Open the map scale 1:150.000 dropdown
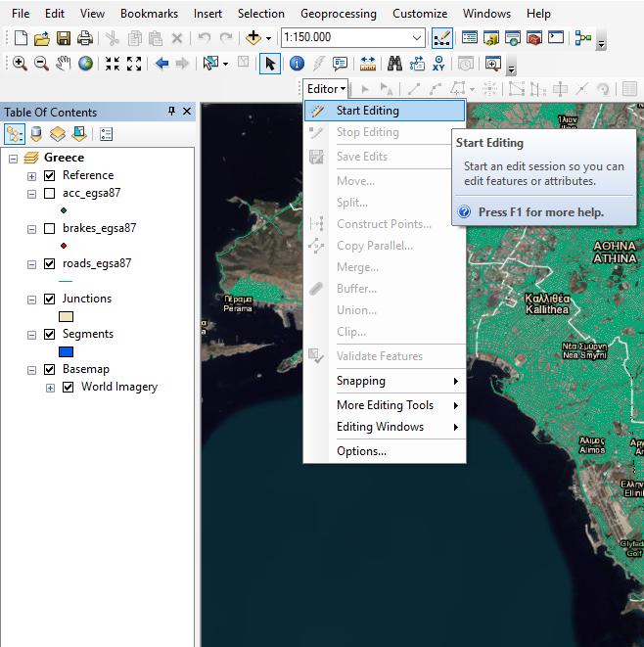644x647 pixels. tap(417, 38)
